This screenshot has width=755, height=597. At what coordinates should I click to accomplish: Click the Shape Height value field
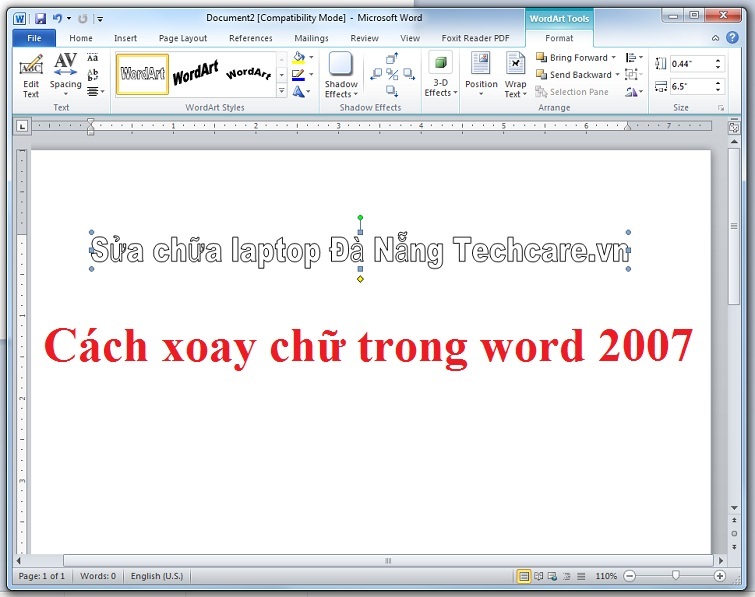point(691,64)
